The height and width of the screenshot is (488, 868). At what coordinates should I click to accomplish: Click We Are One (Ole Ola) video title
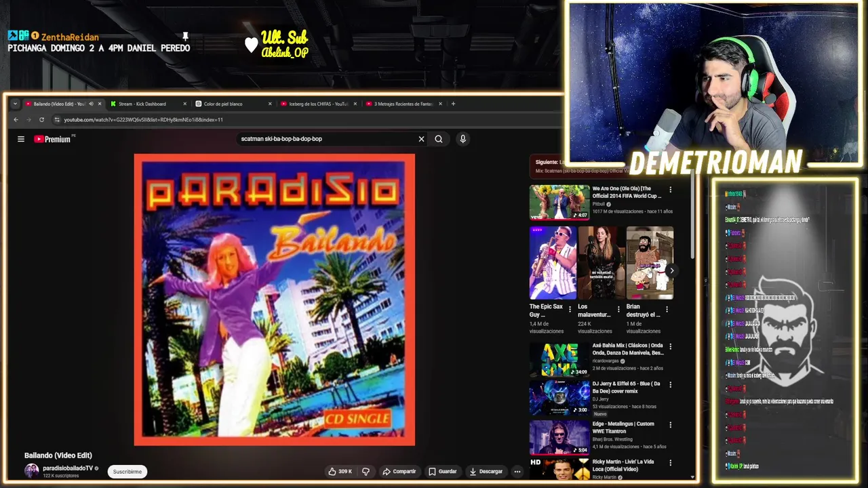tap(627, 192)
